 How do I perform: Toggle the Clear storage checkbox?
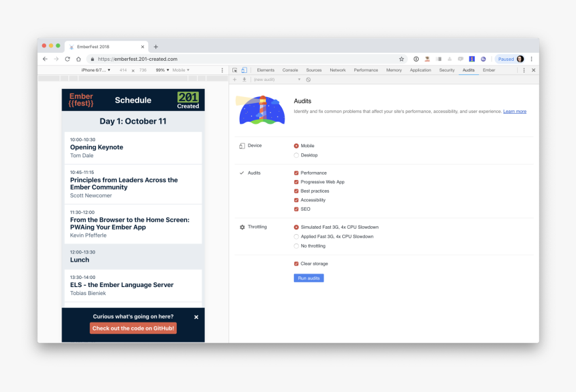296,264
